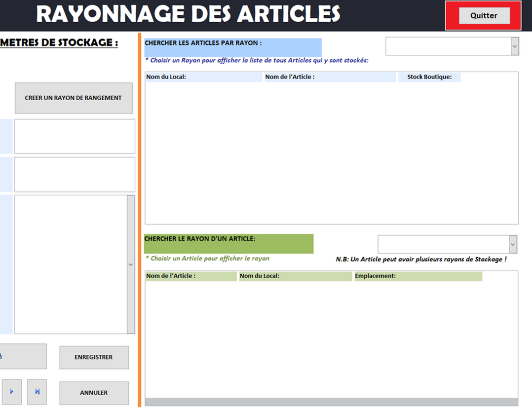
Task: Select the Nom du Local column header in rayon list
Action: 203,77
